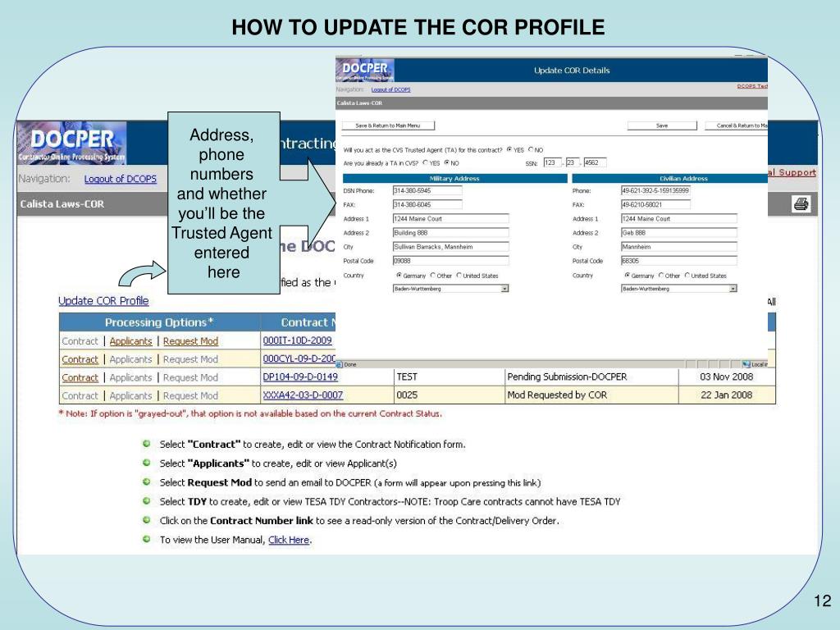Open contract number 000IT-10D-2009

point(297,340)
